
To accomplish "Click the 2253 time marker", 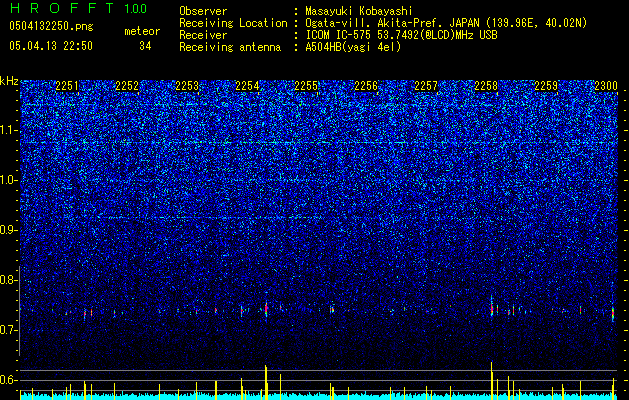I will pos(187,86).
